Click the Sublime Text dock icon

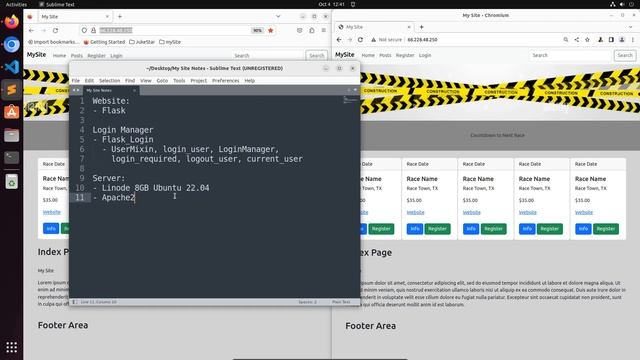(11, 89)
